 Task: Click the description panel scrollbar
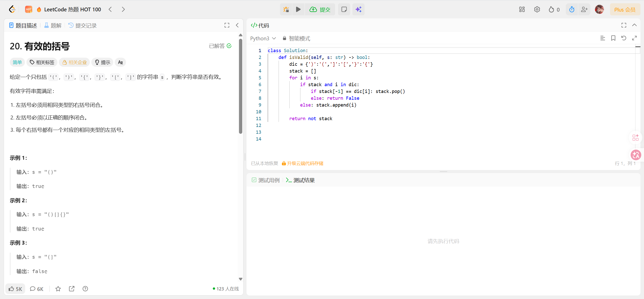pyautogui.click(x=240, y=86)
